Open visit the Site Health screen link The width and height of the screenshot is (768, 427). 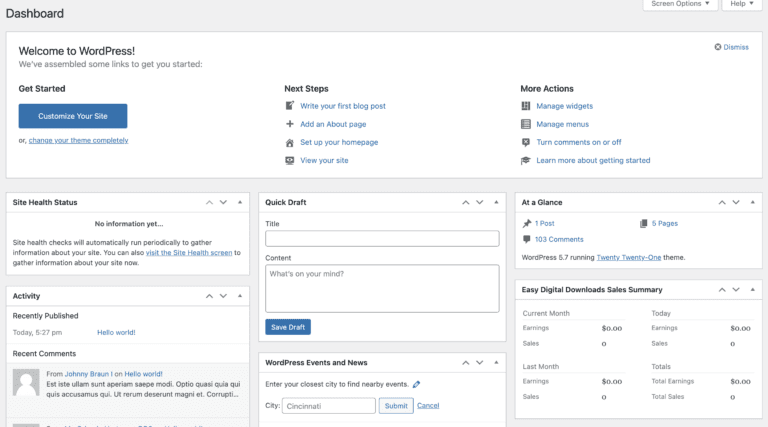click(x=189, y=253)
